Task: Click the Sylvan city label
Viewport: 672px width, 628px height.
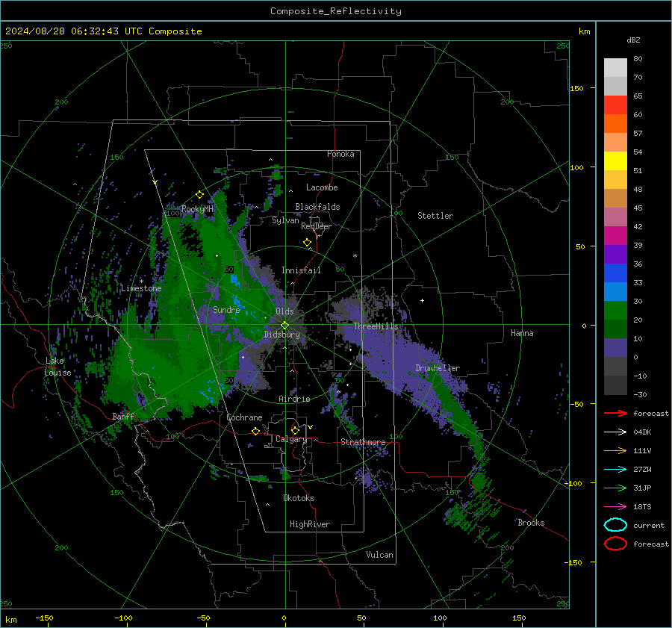Action: [x=285, y=220]
